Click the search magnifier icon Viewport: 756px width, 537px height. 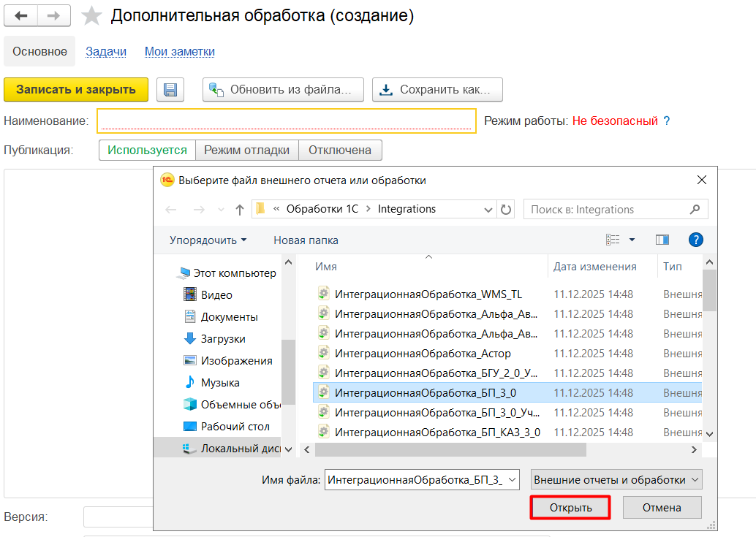[x=695, y=209]
